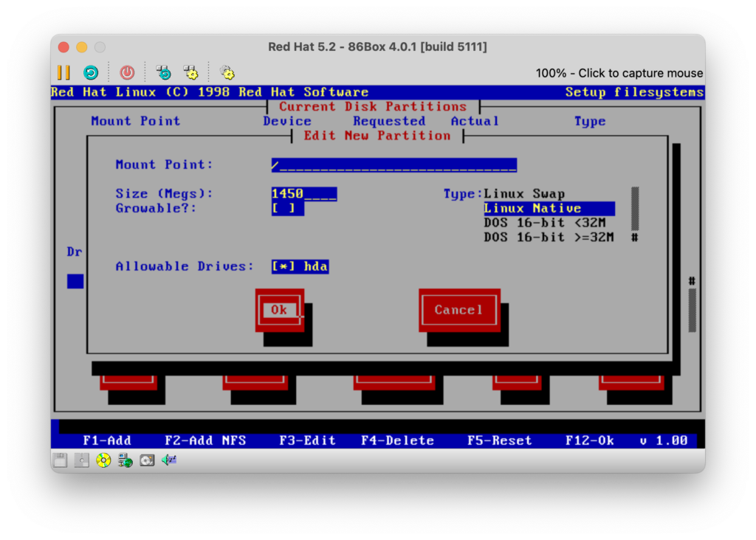Click the hard disk status icon
756x540 pixels.
[147, 460]
